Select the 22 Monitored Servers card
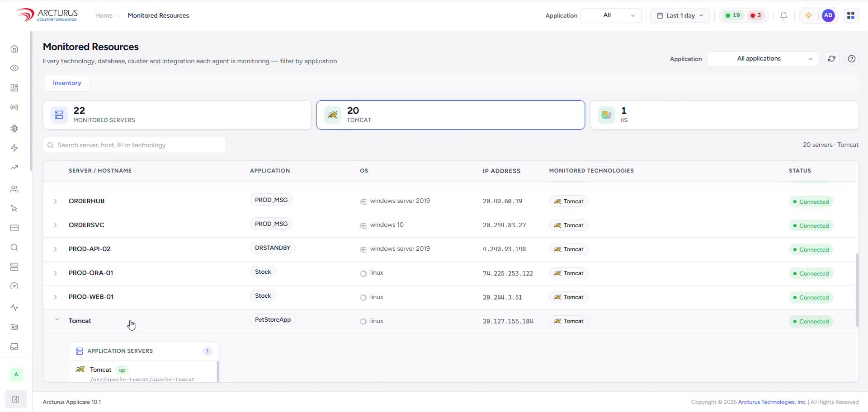Image resolution: width=868 pixels, height=412 pixels. pos(177,115)
